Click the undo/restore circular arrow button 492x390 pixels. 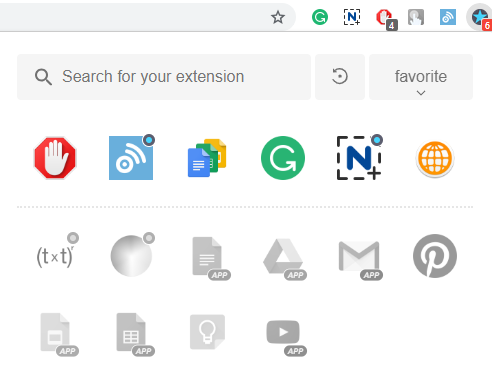(340, 77)
